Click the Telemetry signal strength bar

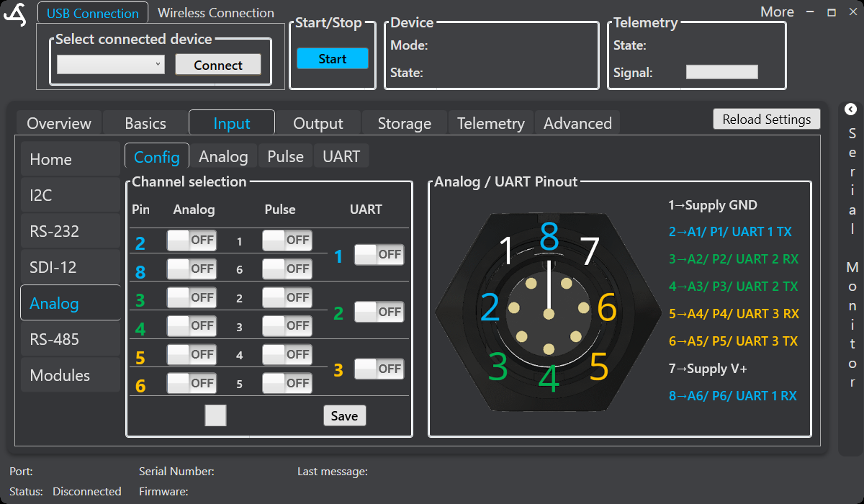722,72
